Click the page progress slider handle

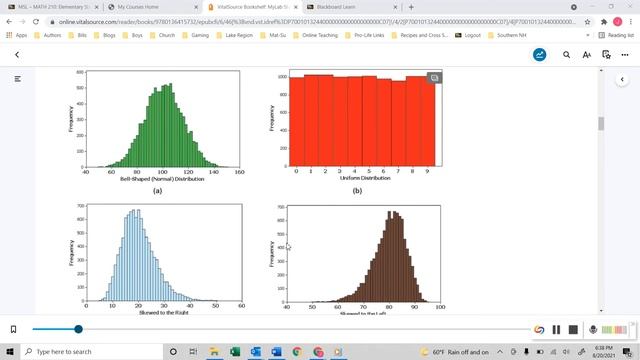pyautogui.click(x=78, y=329)
